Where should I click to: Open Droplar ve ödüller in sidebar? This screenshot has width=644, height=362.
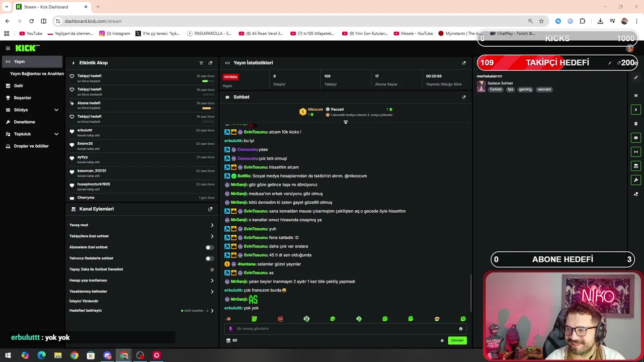click(x=32, y=146)
